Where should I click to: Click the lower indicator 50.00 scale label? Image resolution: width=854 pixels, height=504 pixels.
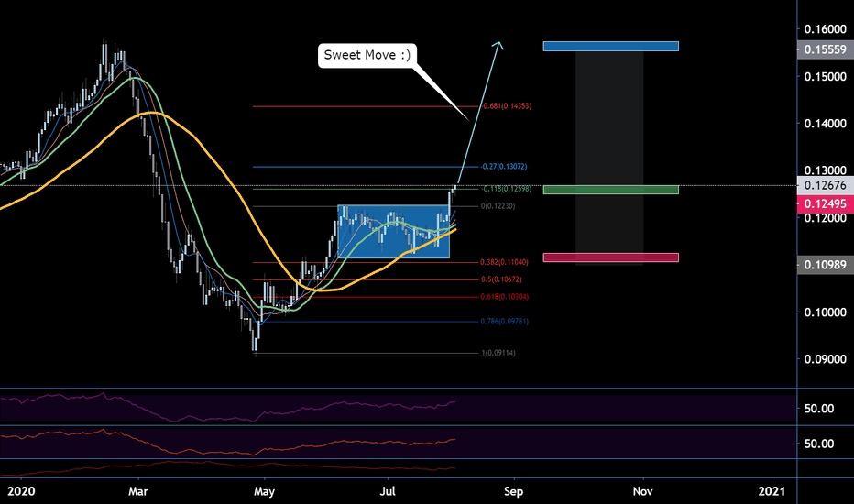[819, 444]
